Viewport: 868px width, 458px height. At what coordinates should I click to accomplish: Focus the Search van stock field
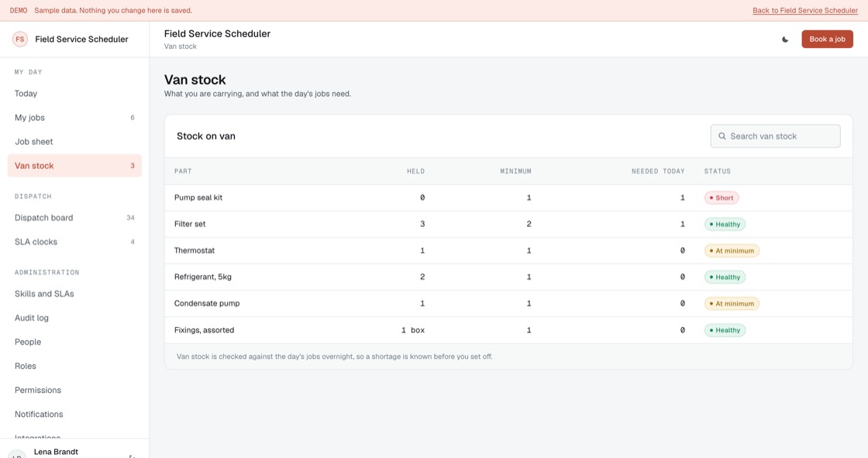(775, 136)
